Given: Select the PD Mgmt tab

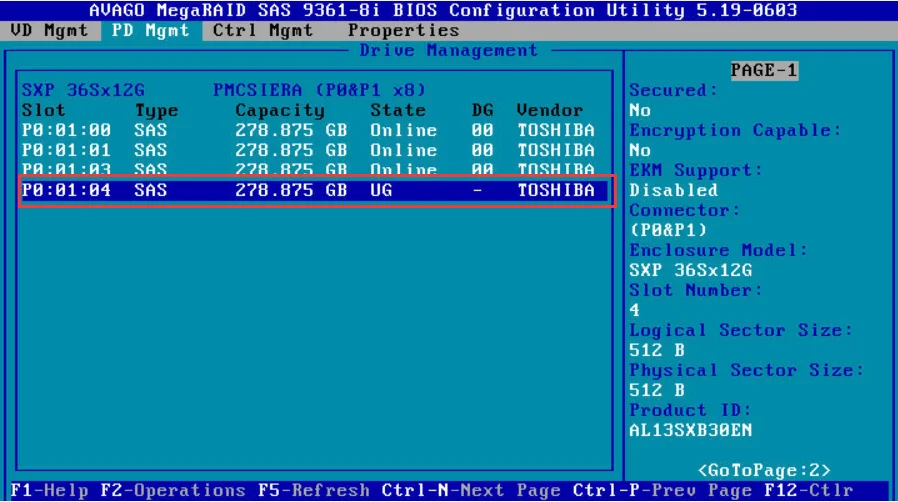Looking at the screenshot, I should click(151, 30).
